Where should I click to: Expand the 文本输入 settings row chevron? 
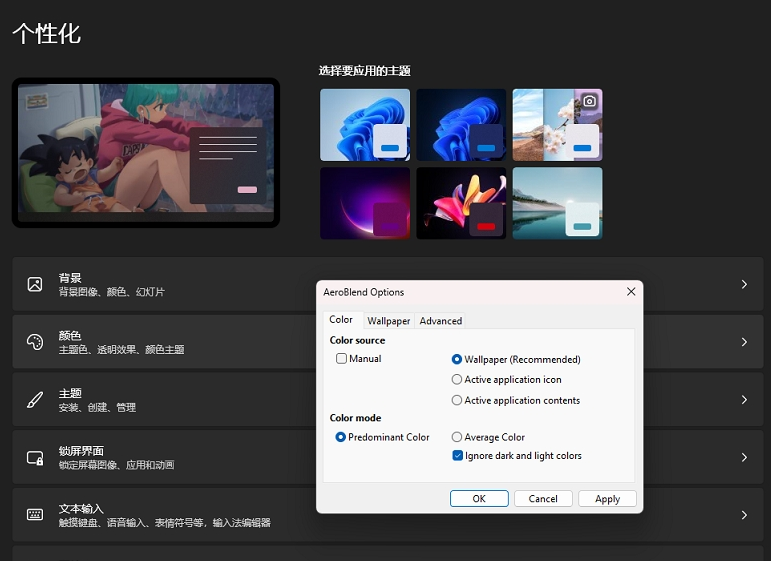(x=744, y=515)
